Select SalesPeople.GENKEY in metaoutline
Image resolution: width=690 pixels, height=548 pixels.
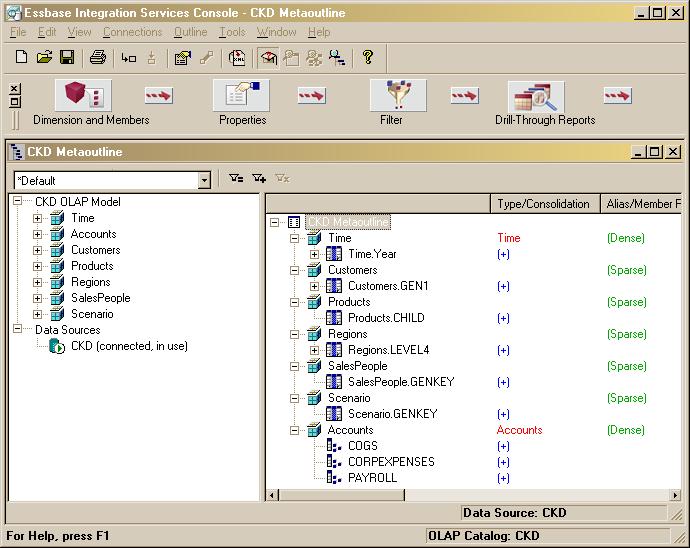(x=401, y=382)
